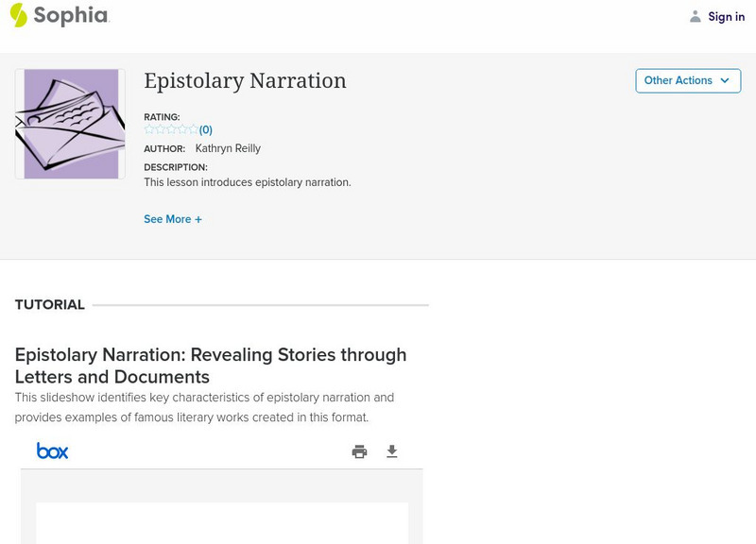Print the slideshow using the printer icon
756x544 pixels.
point(359,451)
